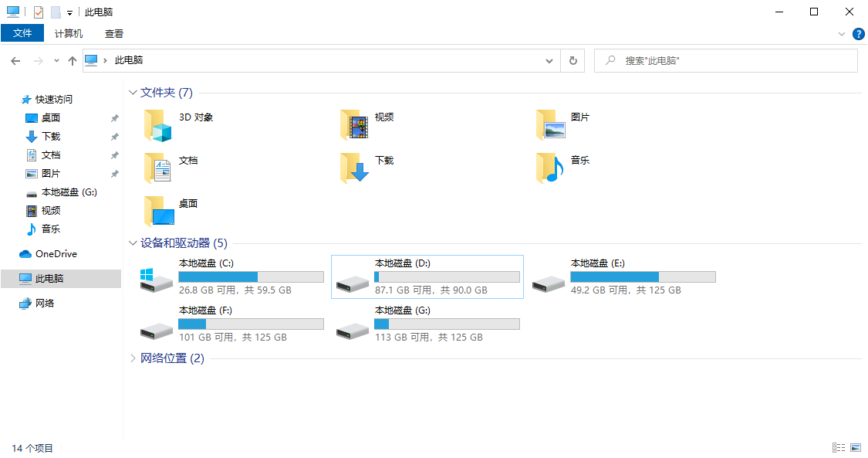Open the 桌面 folder icon in main pane
This screenshot has height=458, width=868.
pyautogui.click(x=158, y=212)
